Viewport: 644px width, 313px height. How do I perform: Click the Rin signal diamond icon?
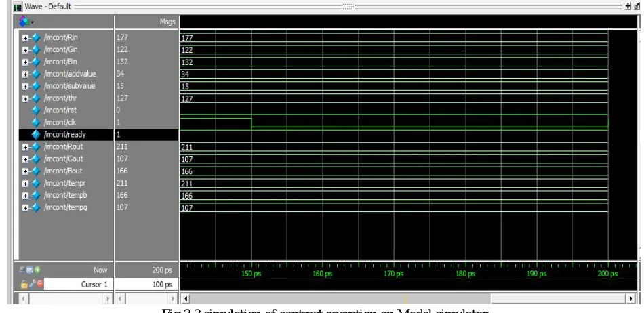click(36, 38)
